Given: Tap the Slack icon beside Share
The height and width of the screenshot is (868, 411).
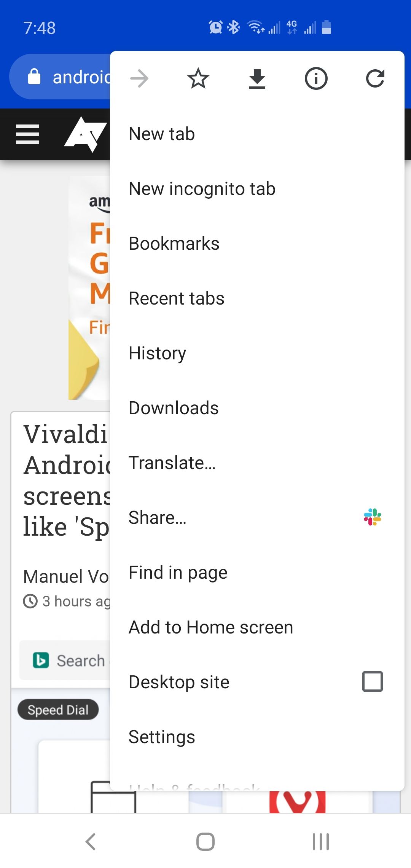Looking at the screenshot, I should (372, 517).
